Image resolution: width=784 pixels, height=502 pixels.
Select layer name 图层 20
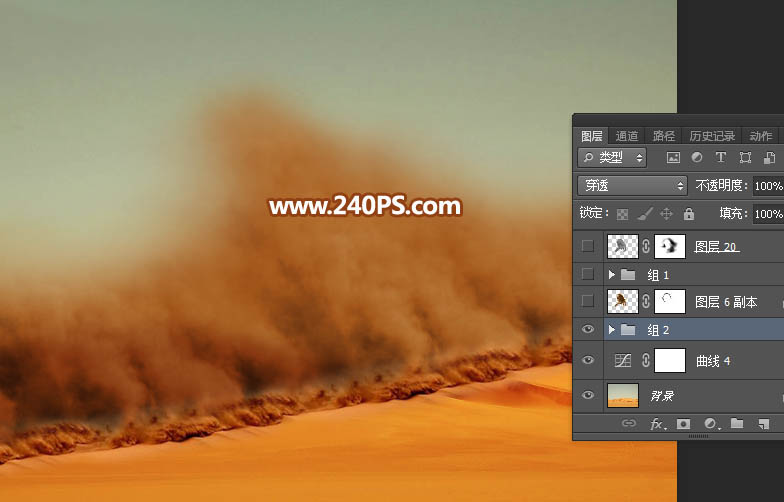click(716, 246)
